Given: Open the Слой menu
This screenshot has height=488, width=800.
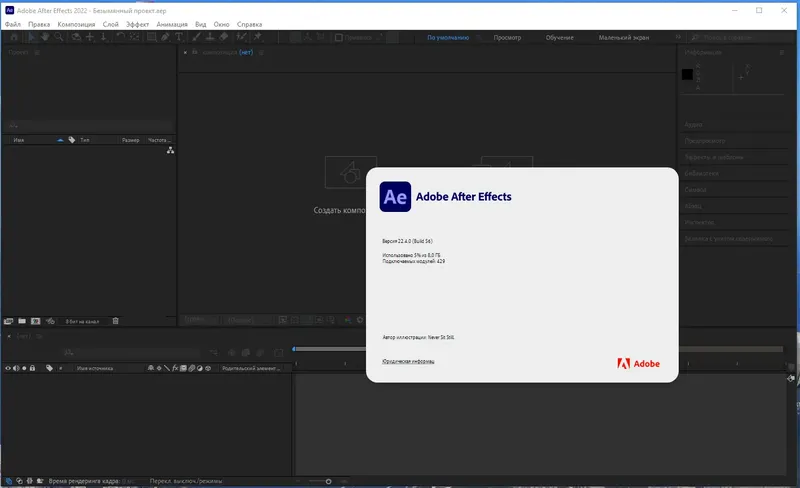Looking at the screenshot, I should 110,24.
